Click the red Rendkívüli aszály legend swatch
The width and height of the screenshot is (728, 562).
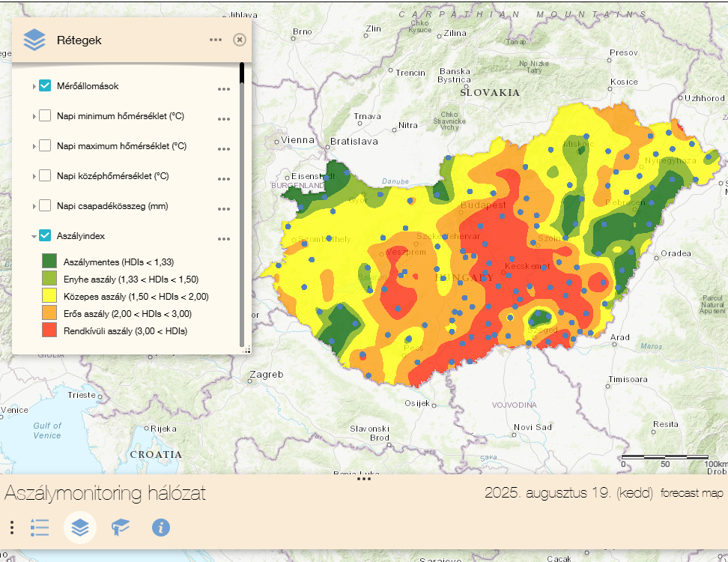pos(49,330)
